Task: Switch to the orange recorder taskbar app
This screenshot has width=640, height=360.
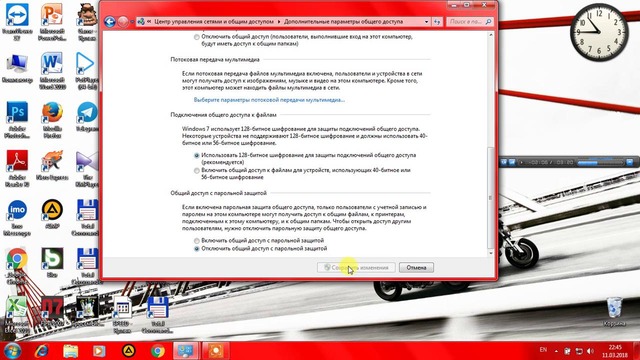Action: [216, 351]
